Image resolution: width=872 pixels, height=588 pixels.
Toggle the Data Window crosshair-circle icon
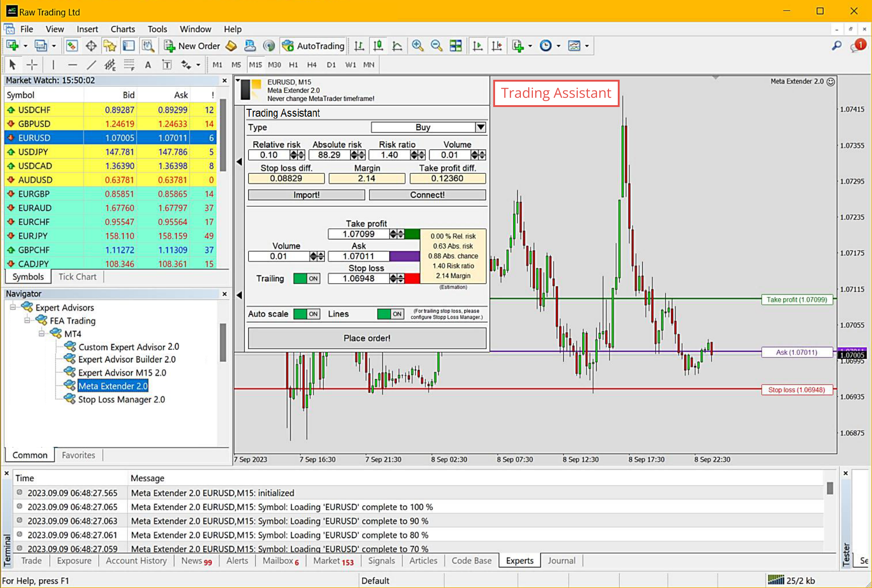coord(91,46)
